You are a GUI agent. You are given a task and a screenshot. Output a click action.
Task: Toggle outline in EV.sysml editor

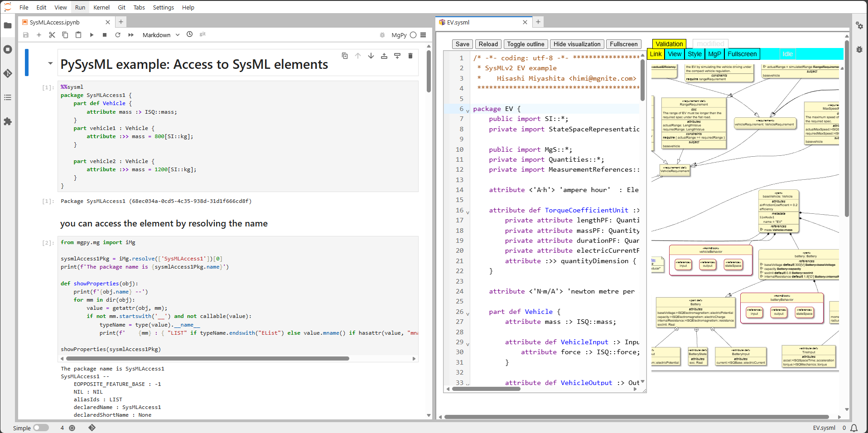pyautogui.click(x=526, y=44)
